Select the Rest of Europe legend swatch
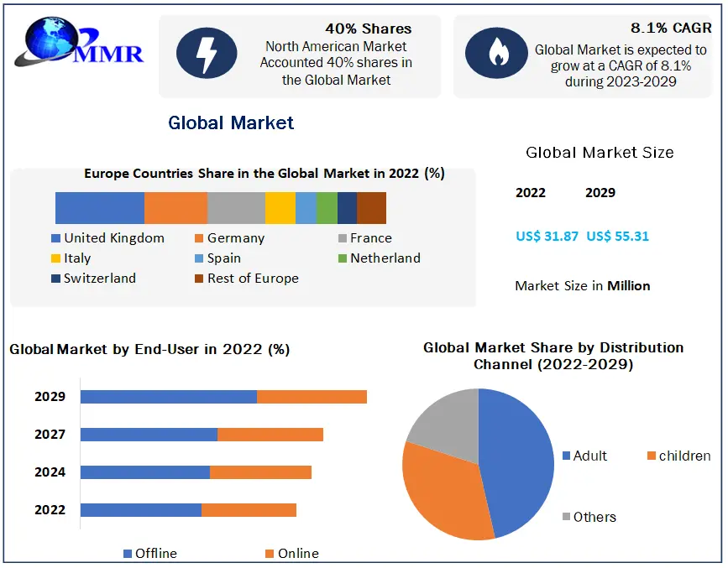728x568 pixels. coord(199,279)
